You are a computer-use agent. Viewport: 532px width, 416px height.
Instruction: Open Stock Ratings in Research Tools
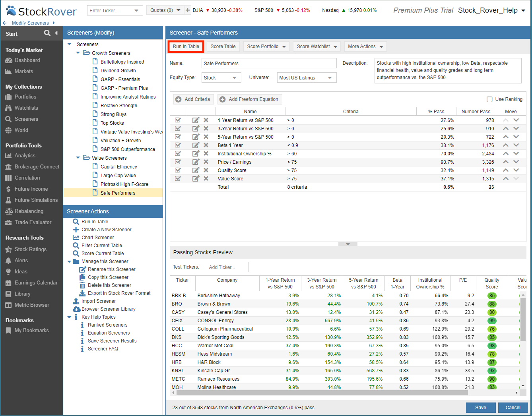point(30,249)
